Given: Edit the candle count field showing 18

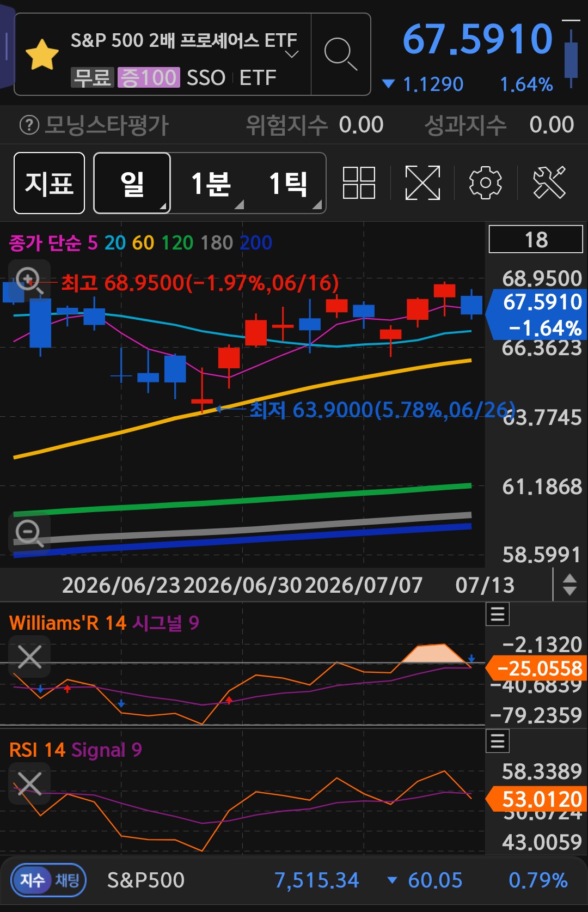Looking at the screenshot, I should pyautogui.click(x=536, y=240).
